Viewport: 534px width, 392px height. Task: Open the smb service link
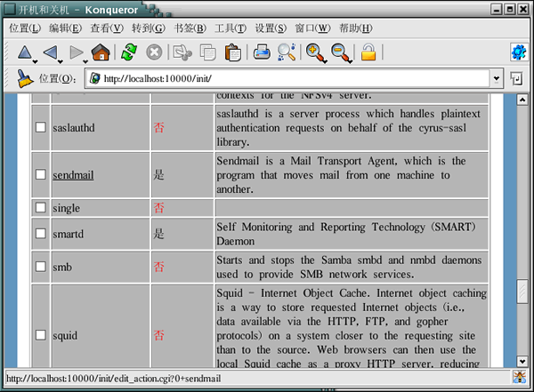pyautogui.click(x=62, y=268)
